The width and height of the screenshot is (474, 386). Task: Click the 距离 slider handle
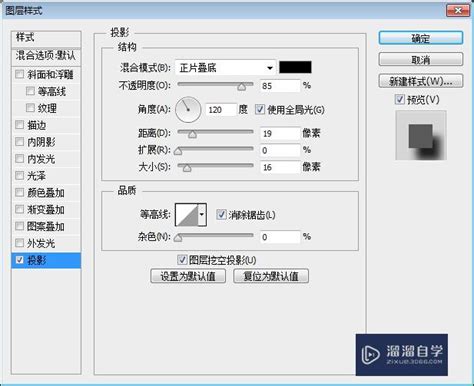(192, 134)
